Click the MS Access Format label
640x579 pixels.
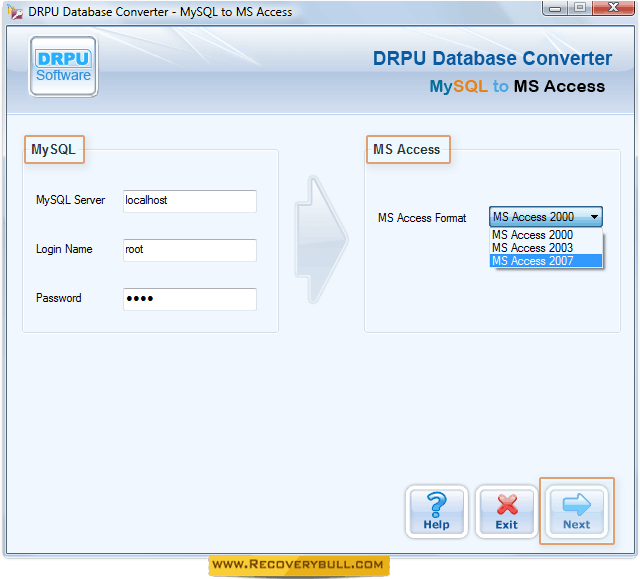coord(422,218)
